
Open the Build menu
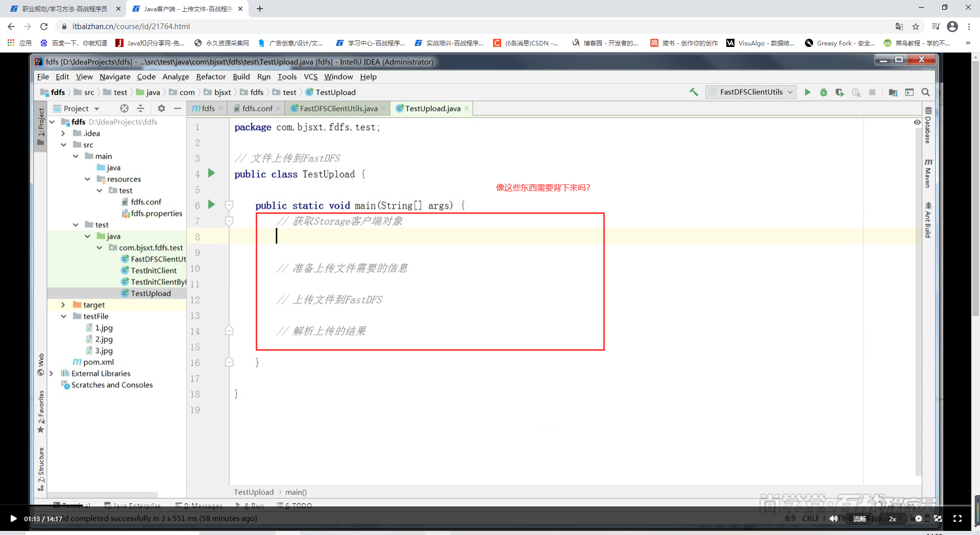pos(241,77)
